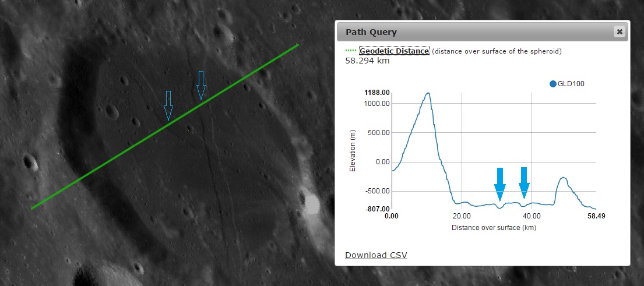Toggle the GLD100 series legend dot

pos(553,84)
